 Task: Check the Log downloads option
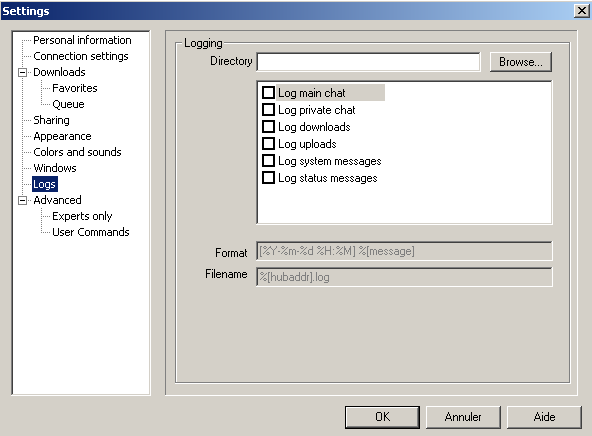pos(268,126)
